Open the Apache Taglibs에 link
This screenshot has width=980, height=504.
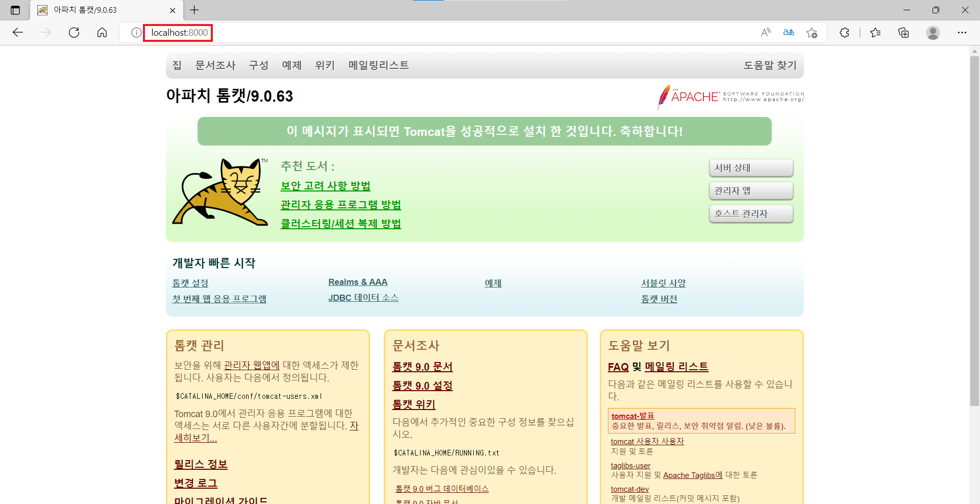[x=693, y=475]
